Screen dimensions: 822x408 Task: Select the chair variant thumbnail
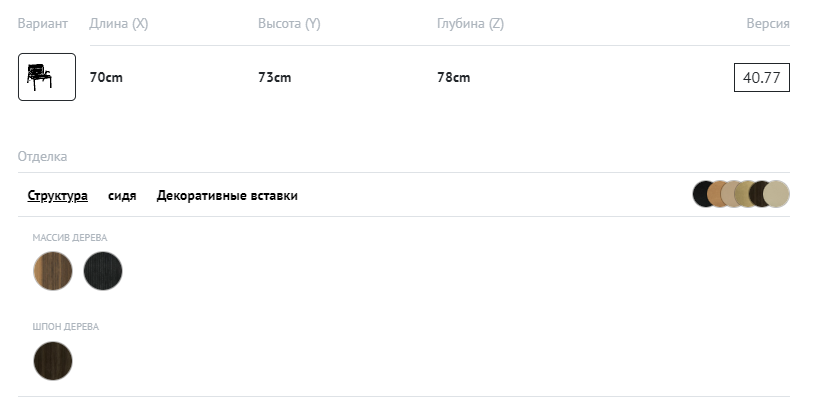click(x=47, y=77)
